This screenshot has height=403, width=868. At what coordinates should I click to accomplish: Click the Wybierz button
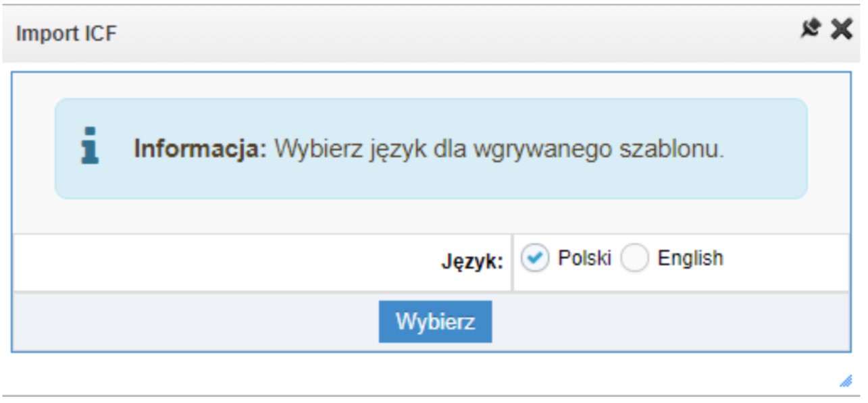(x=435, y=321)
